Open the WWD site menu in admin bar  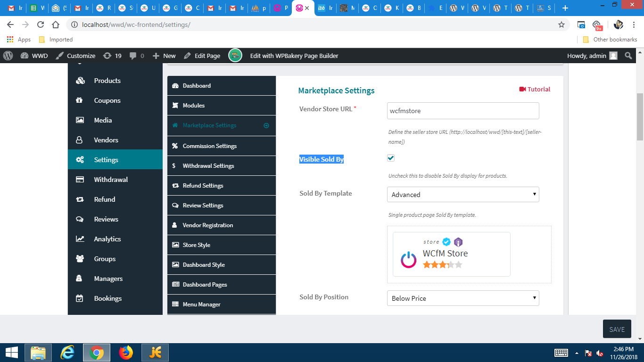tap(34, 56)
